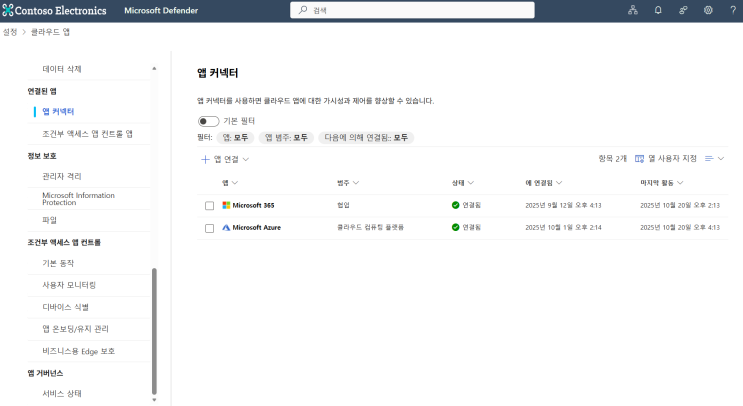Image resolution: width=743 pixels, height=406 pixels.
Task: Click the Microsoft 365 logo icon
Action: point(226,205)
